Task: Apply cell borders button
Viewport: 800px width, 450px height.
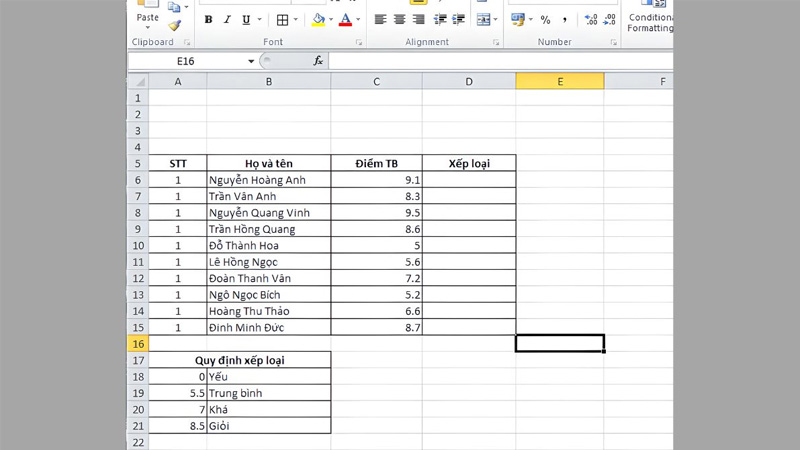Action: (282, 20)
